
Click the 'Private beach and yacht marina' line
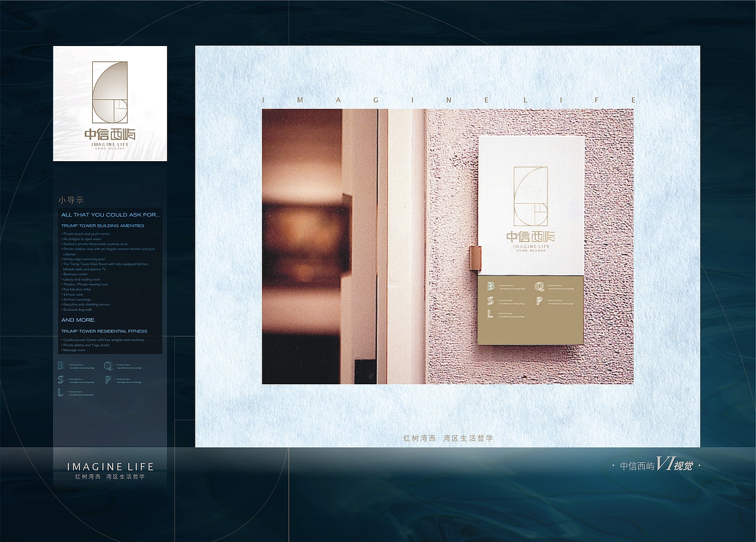pyautogui.click(x=86, y=234)
